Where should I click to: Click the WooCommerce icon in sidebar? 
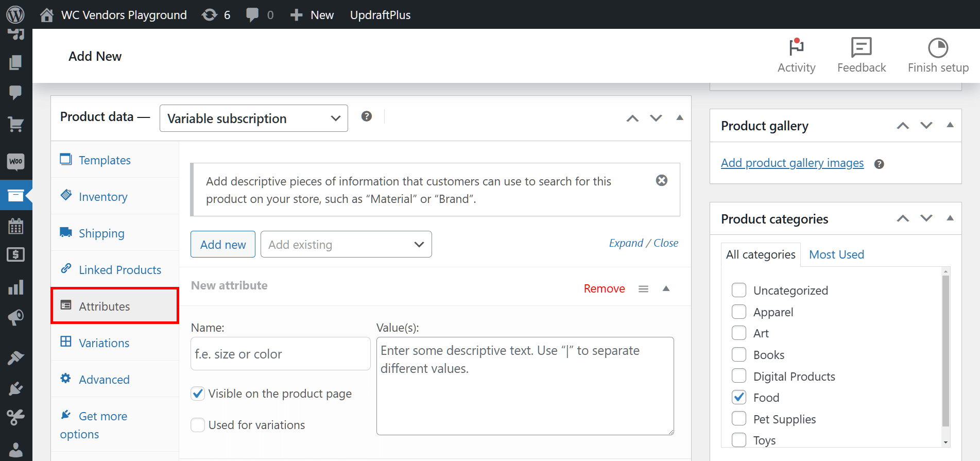pyautogui.click(x=16, y=161)
